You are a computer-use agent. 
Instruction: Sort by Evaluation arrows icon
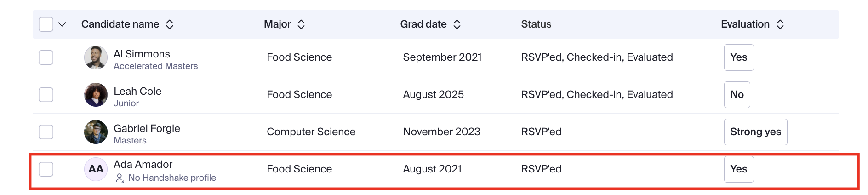coord(780,24)
